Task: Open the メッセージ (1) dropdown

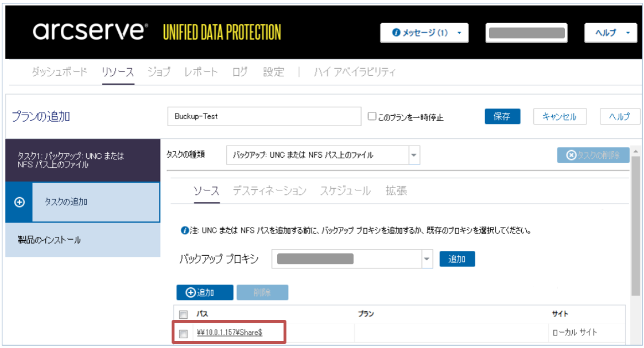Action: pyautogui.click(x=424, y=33)
